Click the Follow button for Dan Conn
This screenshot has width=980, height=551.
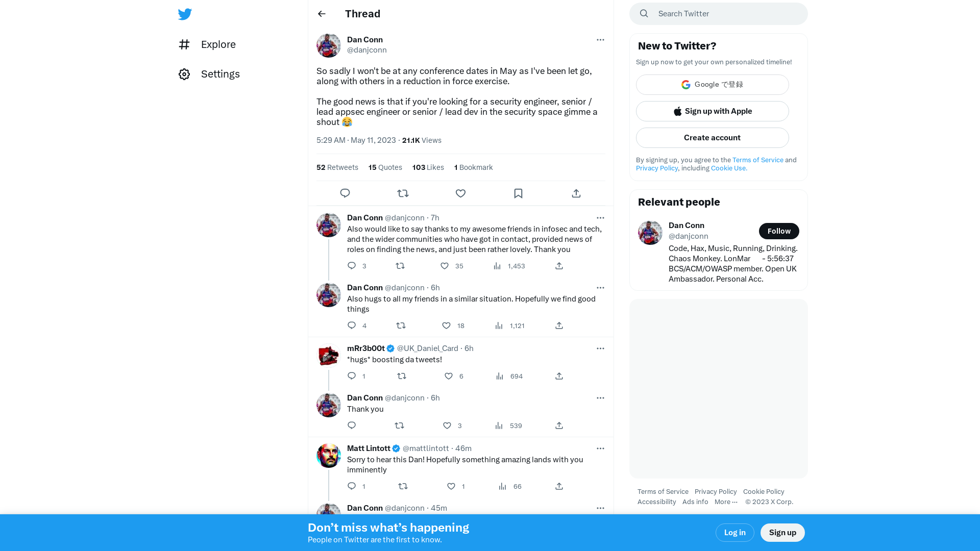779,231
